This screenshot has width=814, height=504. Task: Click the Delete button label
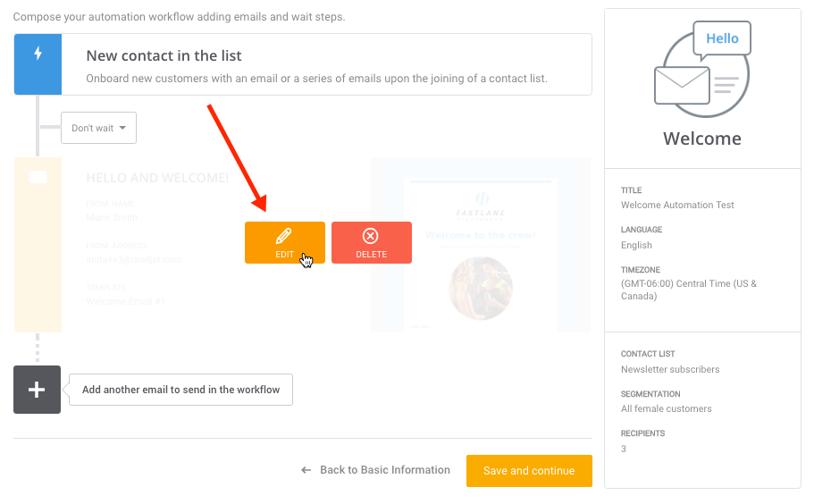coord(371,255)
